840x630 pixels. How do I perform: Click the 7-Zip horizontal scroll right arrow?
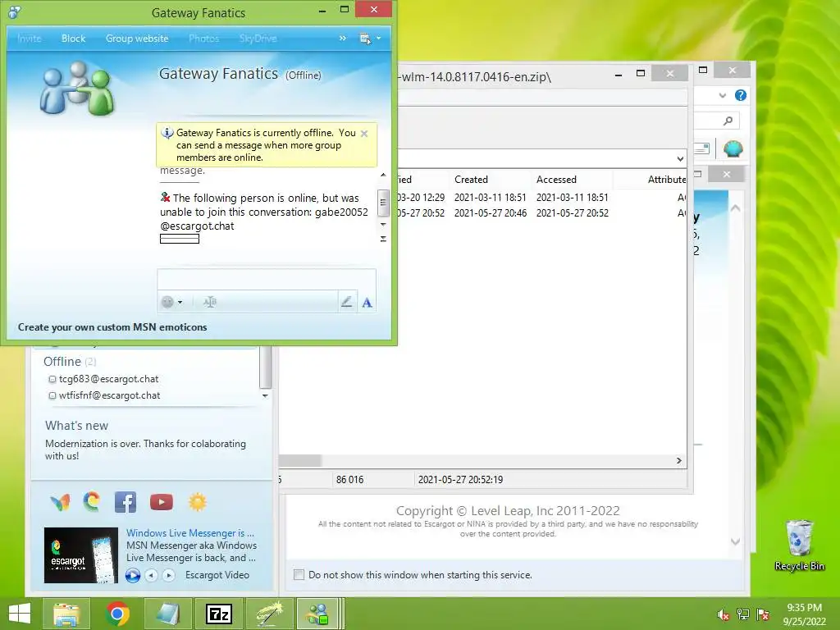(679, 461)
